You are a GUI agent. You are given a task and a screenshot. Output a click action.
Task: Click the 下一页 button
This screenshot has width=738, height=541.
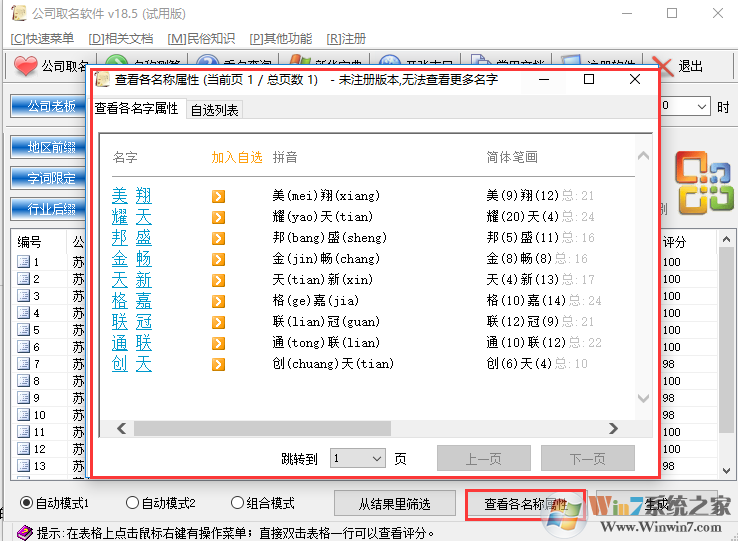587,458
